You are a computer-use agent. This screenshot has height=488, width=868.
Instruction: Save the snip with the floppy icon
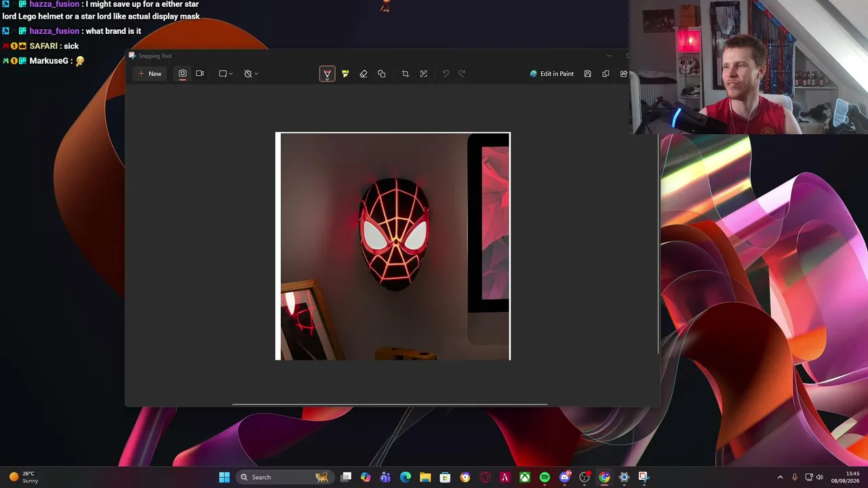tap(588, 74)
